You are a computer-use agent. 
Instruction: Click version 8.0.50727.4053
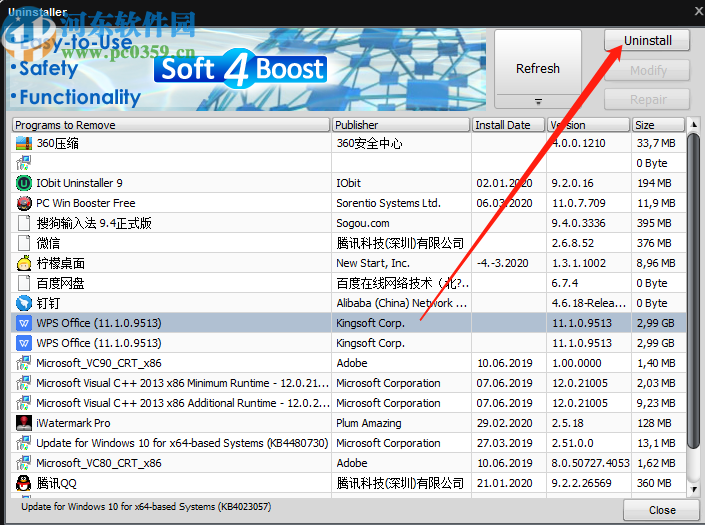click(590, 463)
